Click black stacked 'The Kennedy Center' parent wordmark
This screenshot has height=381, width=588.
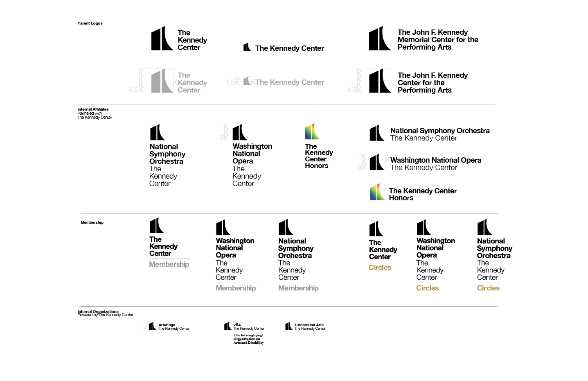coord(192,40)
